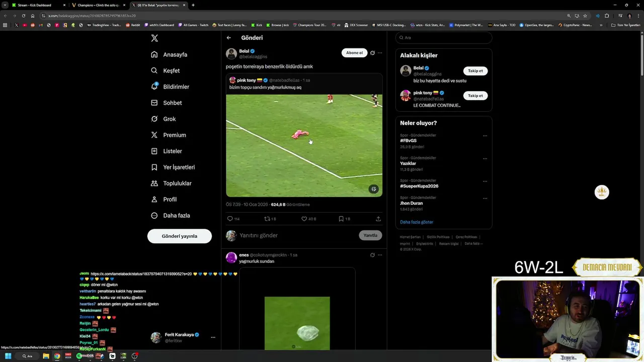Open Ferit Karakaya account switcher menu
The width and height of the screenshot is (644, 362).
click(184, 337)
